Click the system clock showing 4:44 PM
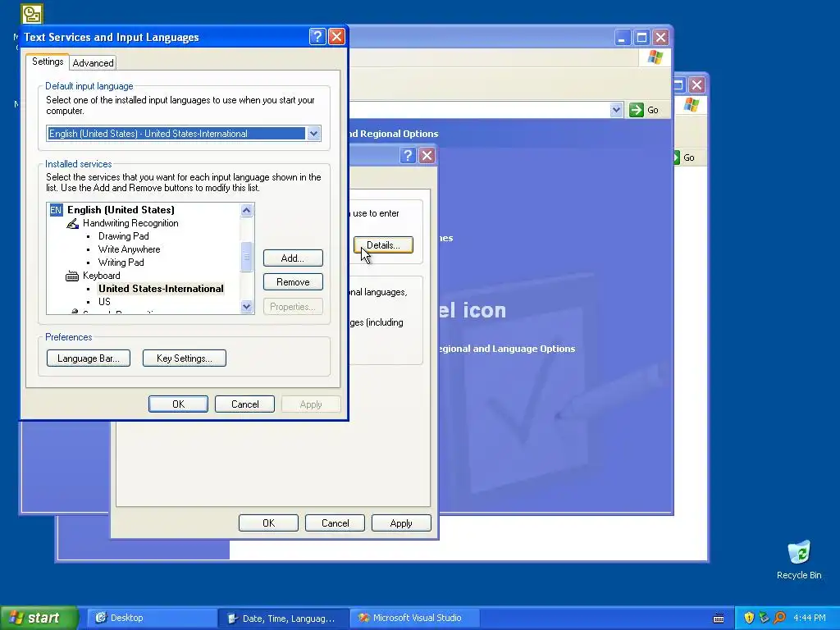Viewport: 840px width, 630px height. point(810,618)
